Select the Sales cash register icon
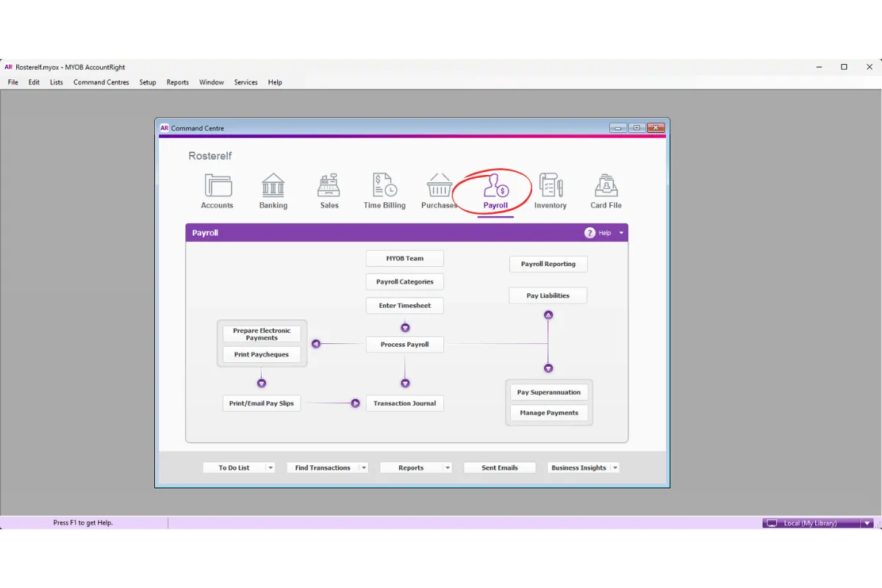 tap(329, 185)
